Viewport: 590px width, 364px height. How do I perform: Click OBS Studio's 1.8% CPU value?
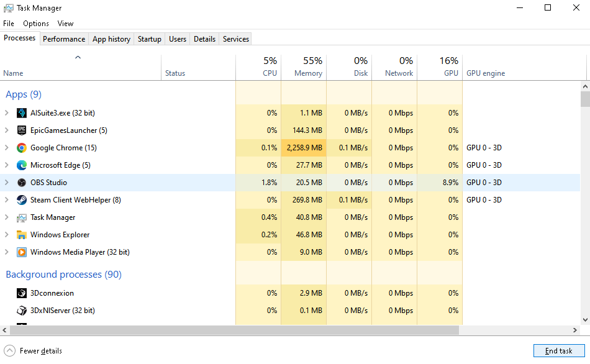pos(269,183)
